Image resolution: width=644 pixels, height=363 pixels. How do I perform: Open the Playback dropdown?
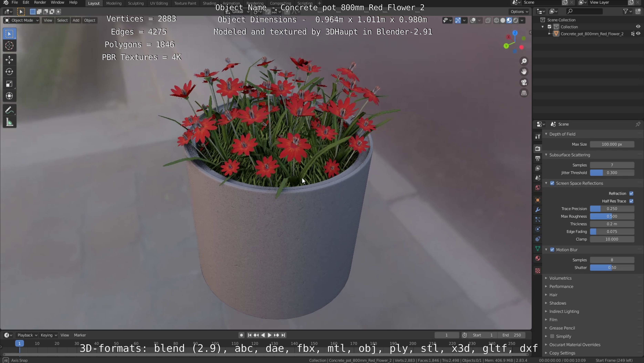(27, 335)
